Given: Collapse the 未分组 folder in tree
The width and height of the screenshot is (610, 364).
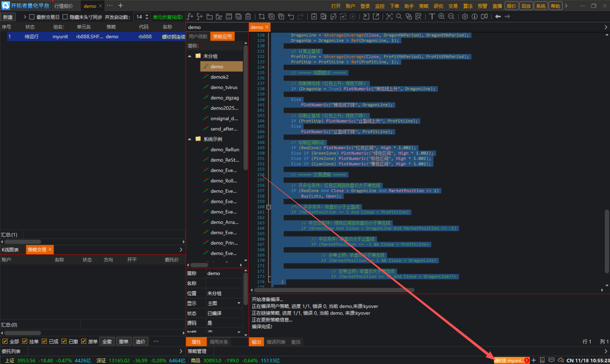Looking at the screenshot, I should [190, 56].
